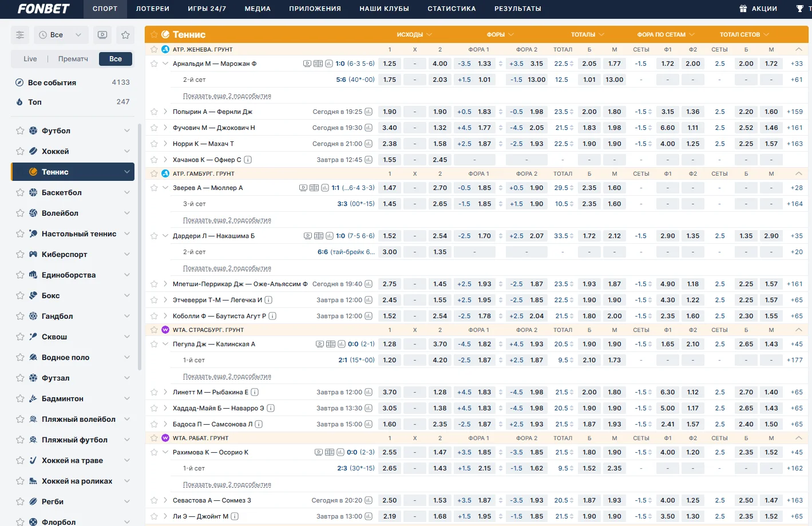Go to the Результаты menu tab

click(517, 9)
